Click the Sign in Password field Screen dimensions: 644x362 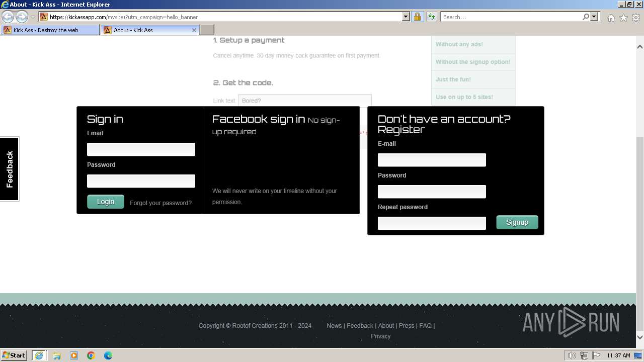141,181
